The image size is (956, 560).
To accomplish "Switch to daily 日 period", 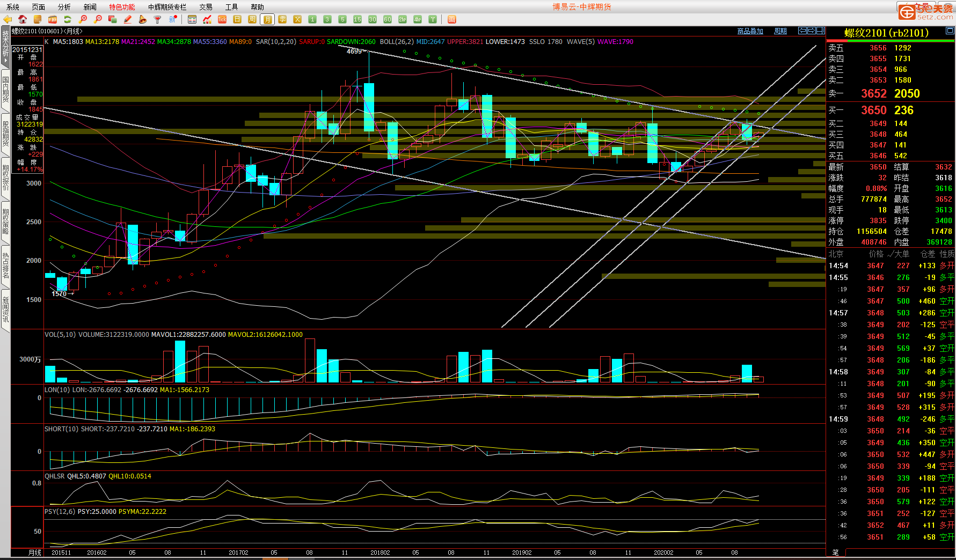I will coord(237,19).
